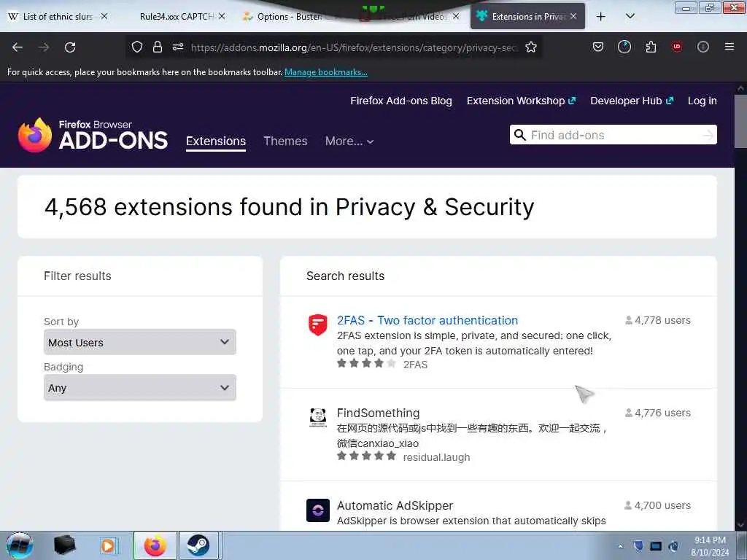This screenshot has width=747, height=560.
Task: Submit search with the arrow button
Action: [708, 135]
